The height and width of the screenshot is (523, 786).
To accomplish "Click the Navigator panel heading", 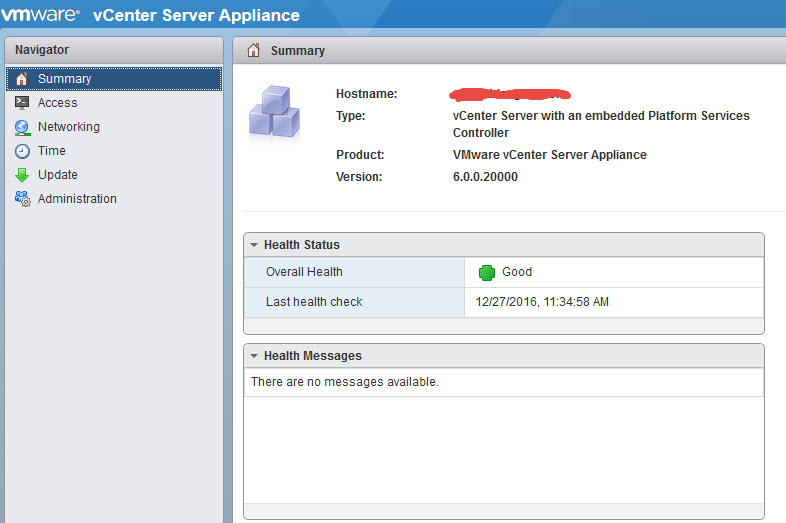I will pyautogui.click(x=42, y=50).
